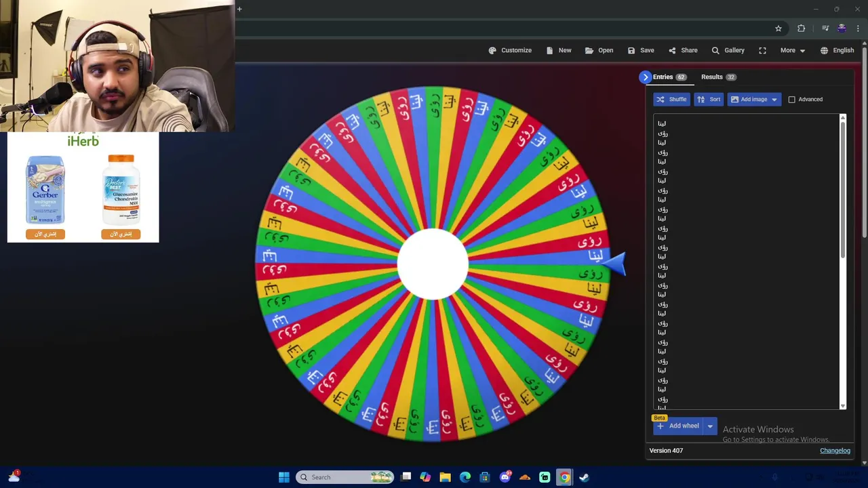Create a New wheel

[x=558, y=50]
